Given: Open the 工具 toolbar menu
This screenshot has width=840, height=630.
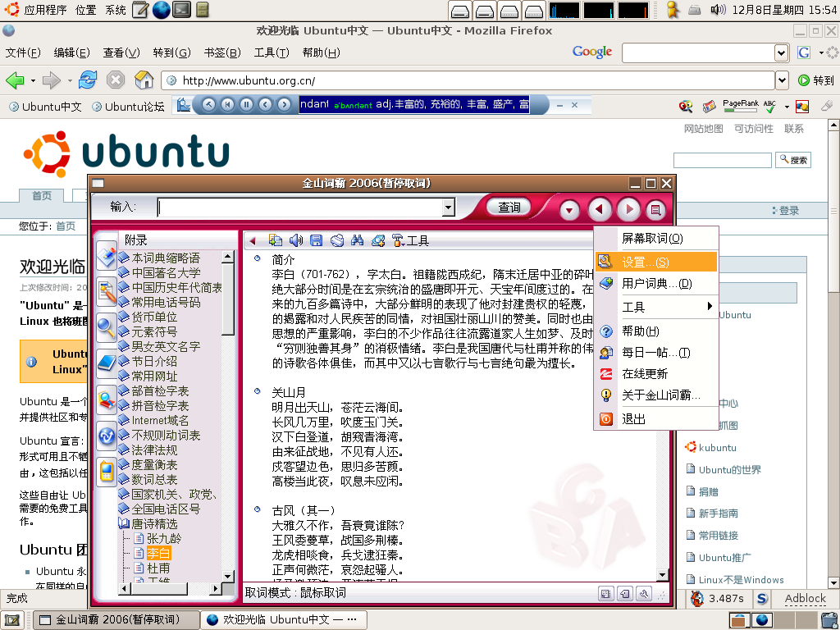Looking at the screenshot, I should [410, 240].
